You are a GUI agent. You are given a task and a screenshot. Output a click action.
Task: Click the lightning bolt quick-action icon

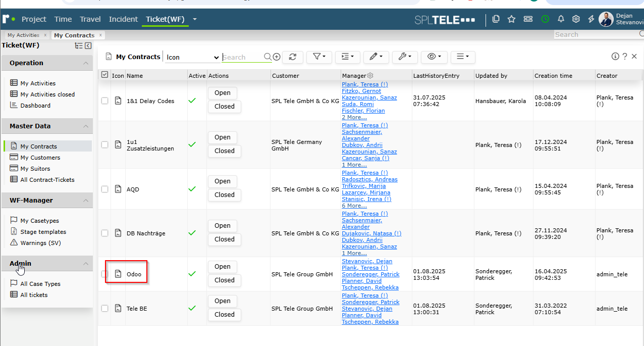(x=591, y=19)
